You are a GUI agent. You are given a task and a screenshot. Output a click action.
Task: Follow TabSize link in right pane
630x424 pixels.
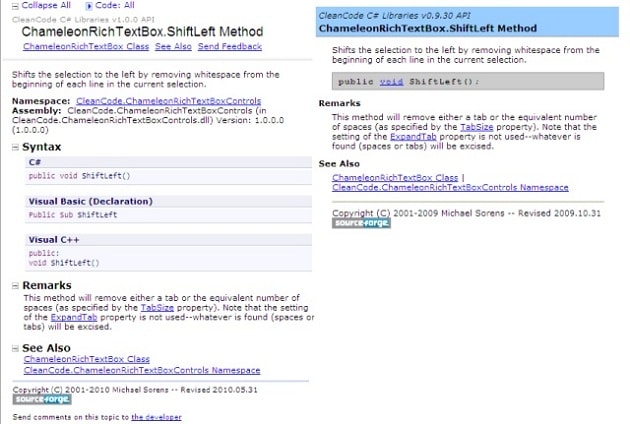477,127
